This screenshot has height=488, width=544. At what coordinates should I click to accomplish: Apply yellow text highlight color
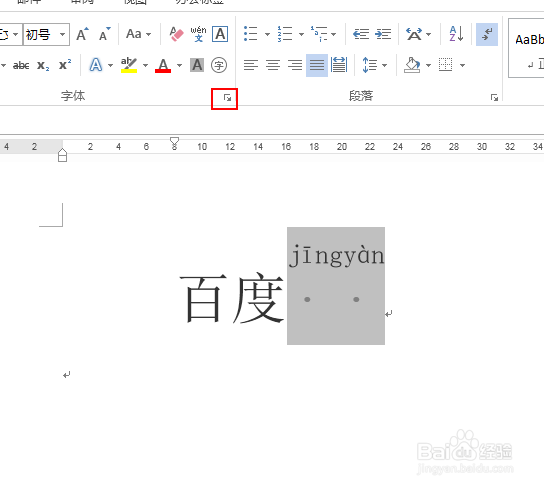(x=129, y=65)
